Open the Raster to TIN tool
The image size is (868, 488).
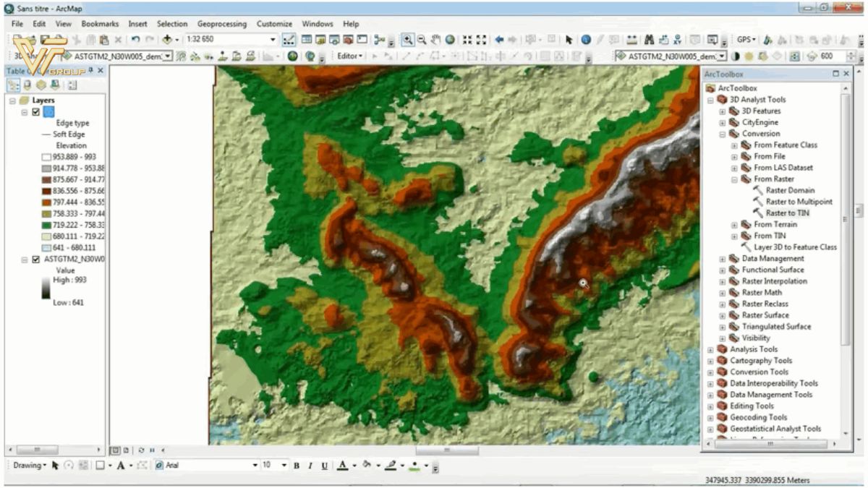787,213
